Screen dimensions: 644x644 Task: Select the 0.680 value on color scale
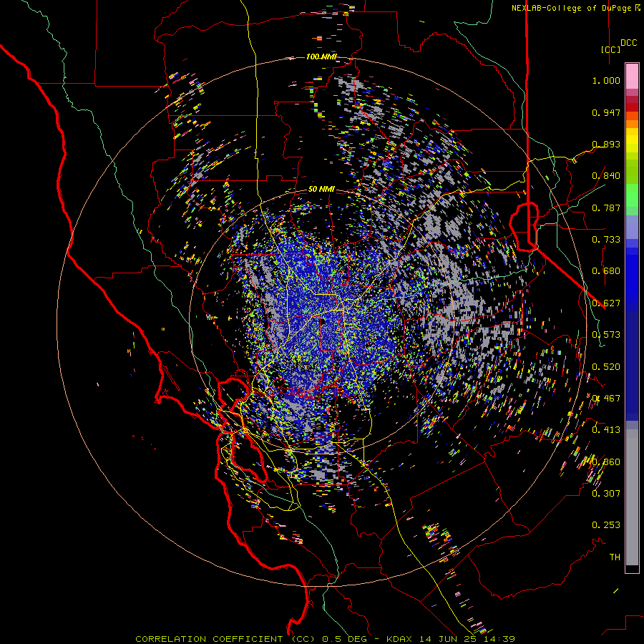point(606,271)
